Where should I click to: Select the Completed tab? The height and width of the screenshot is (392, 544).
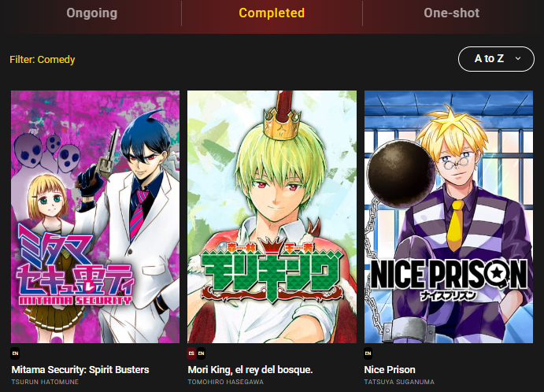(x=272, y=13)
